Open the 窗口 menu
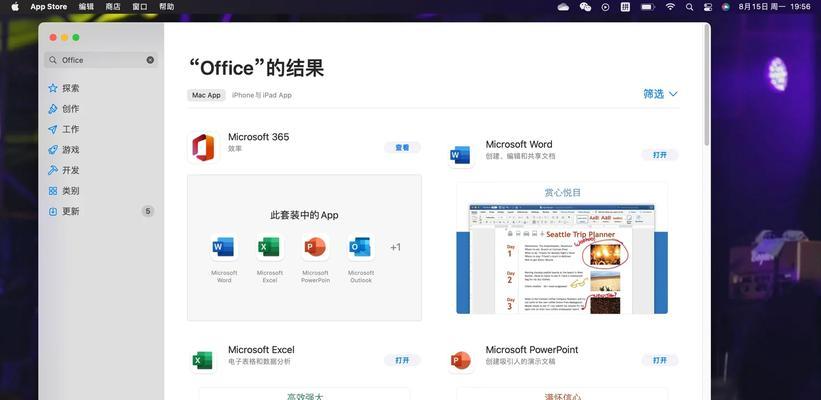Screen dimensions: 821x400 (x=140, y=7)
